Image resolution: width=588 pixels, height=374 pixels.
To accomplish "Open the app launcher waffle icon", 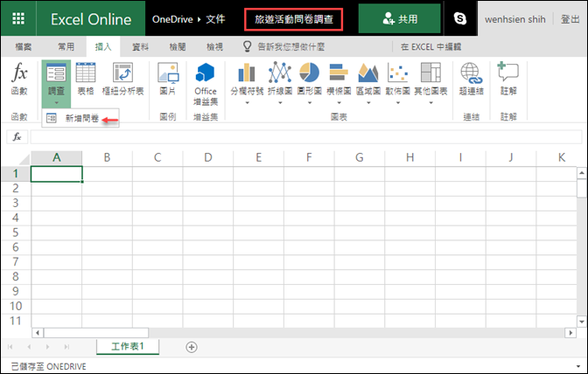I will 18,18.
